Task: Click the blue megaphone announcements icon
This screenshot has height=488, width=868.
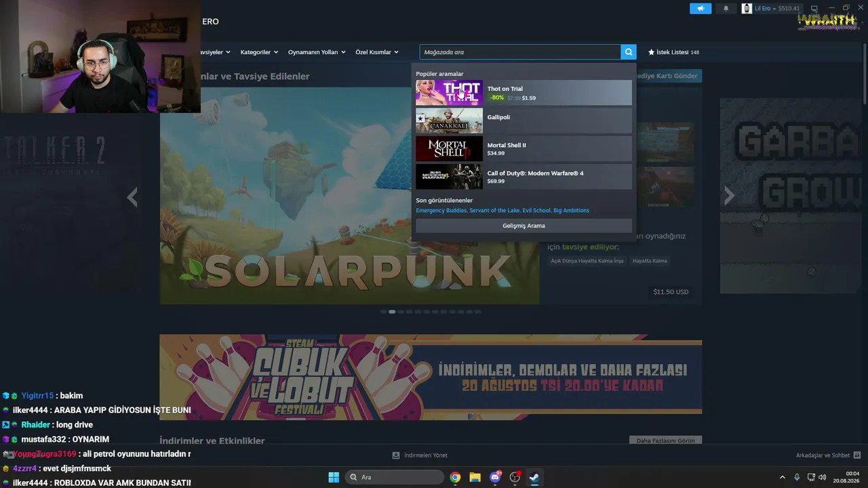Action: pyautogui.click(x=701, y=8)
